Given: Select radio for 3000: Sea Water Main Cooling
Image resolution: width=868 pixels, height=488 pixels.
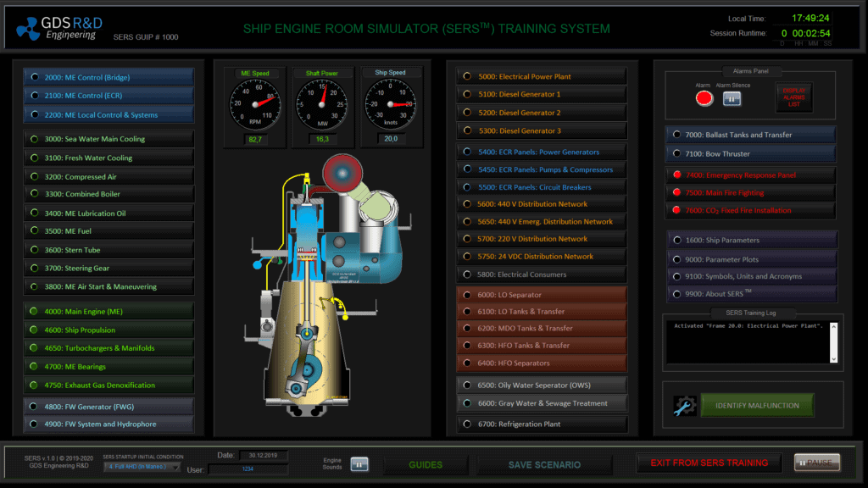Looking at the screenshot, I should (34, 139).
